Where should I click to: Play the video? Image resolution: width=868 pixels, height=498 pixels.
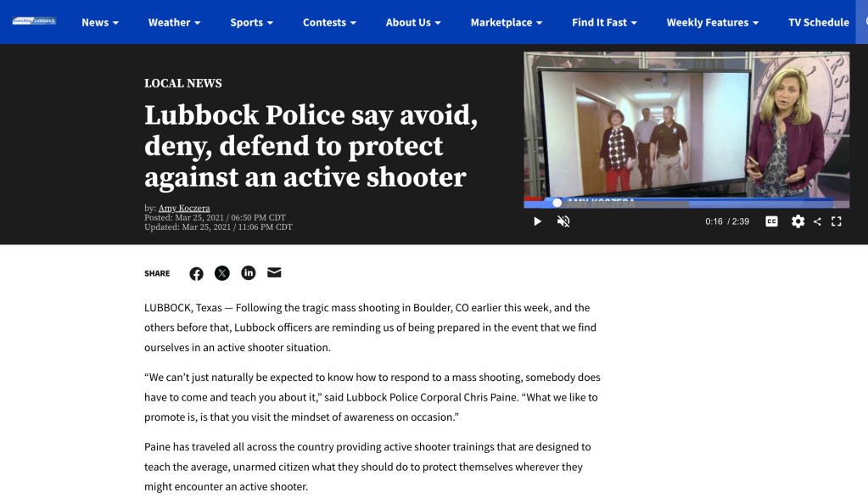[x=537, y=221]
